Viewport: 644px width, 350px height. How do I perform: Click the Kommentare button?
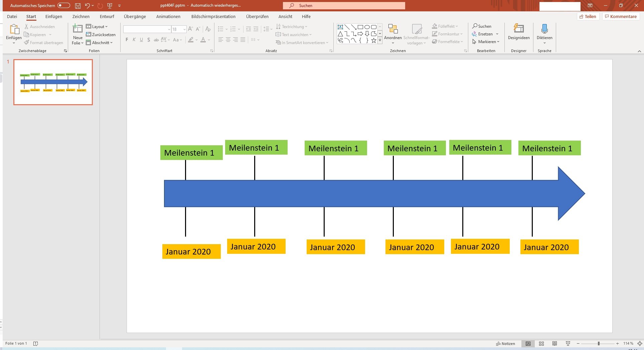(621, 16)
